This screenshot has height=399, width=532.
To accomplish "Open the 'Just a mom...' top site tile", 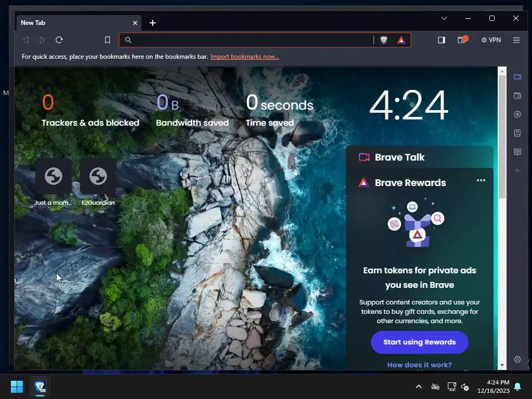I will [x=54, y=182].
